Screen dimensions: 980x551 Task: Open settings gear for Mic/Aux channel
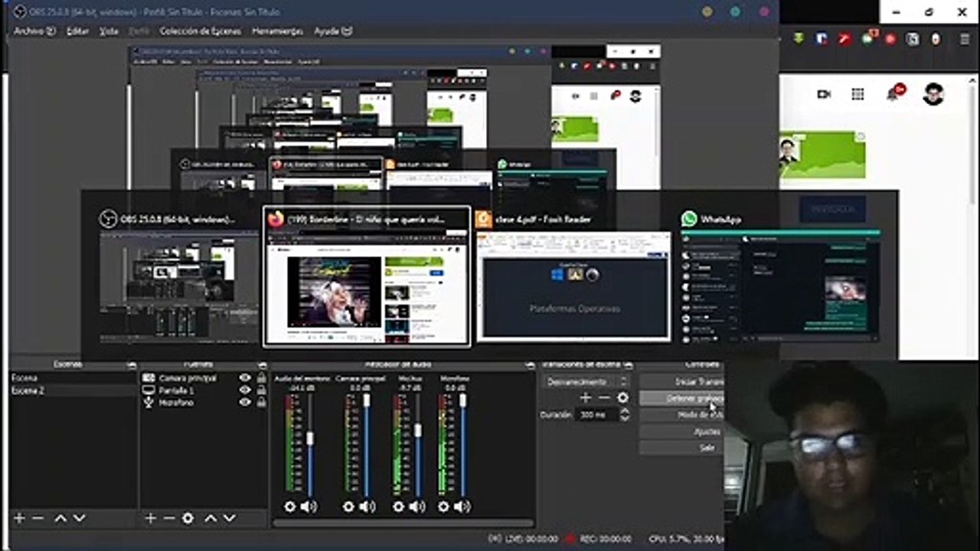(x=398, y=507)
